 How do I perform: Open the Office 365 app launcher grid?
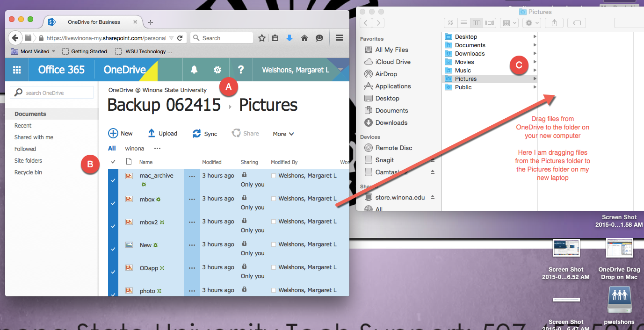point(17,70)
